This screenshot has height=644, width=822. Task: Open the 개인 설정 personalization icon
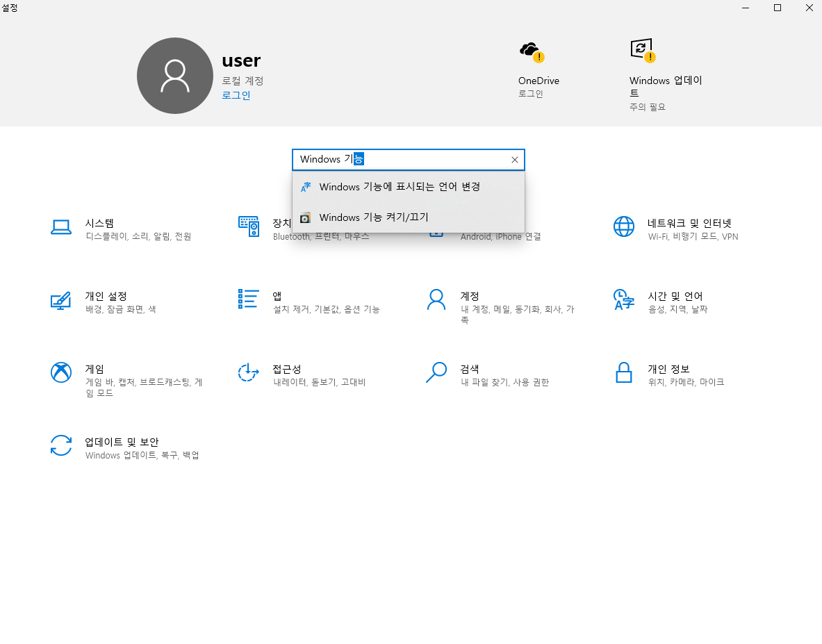coord(61,301)
